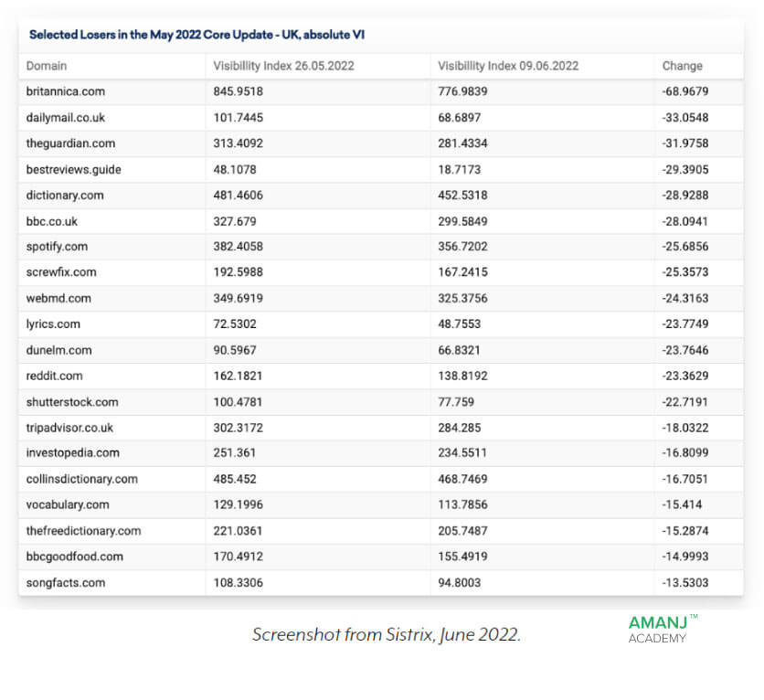The image size is (764, 700).
Task: Sort by Visibility Index 26.05.2022 header
Action: pyautogui.click(x=283, y=66)
